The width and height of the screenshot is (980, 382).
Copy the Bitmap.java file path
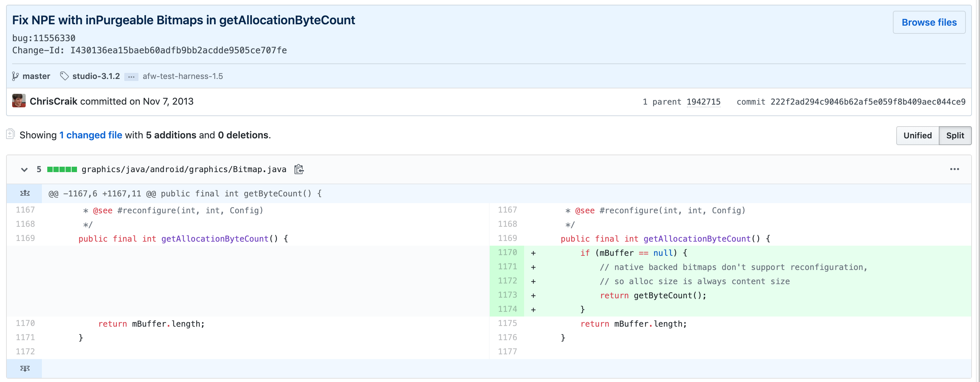pyautogui.click(x=299, y=169)
